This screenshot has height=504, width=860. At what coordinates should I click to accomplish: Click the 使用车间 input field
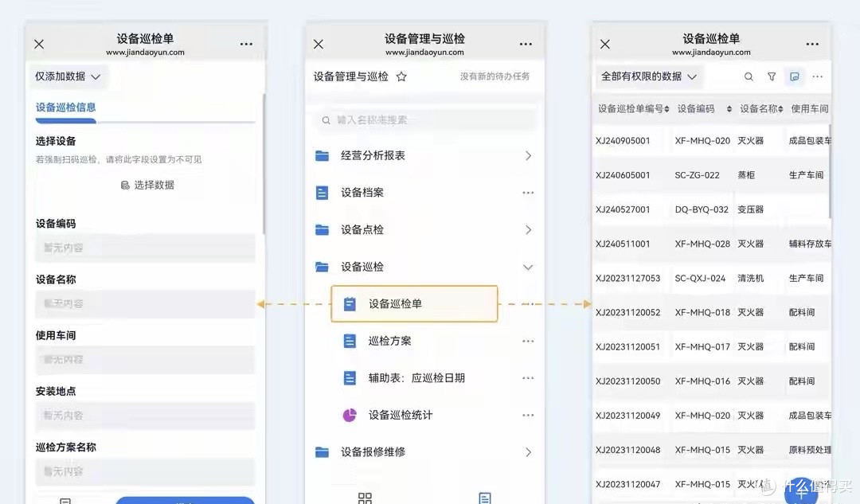pos(146,359)
